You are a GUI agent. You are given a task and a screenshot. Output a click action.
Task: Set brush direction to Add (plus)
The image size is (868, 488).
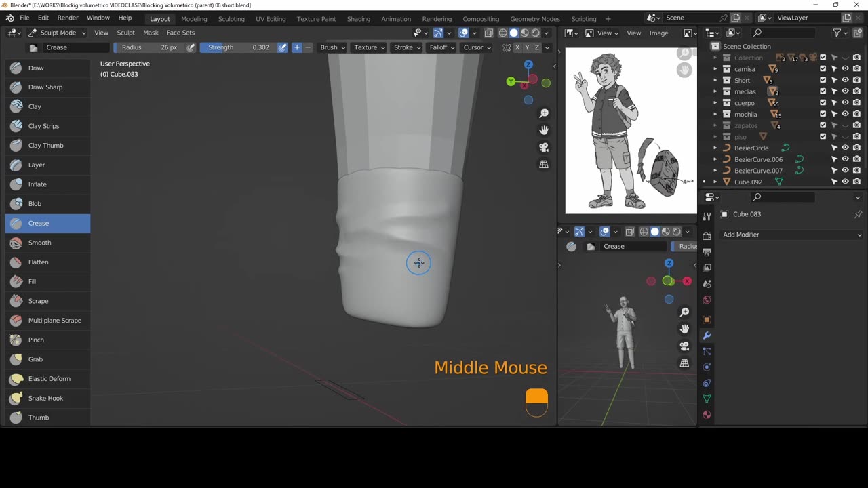296,47
